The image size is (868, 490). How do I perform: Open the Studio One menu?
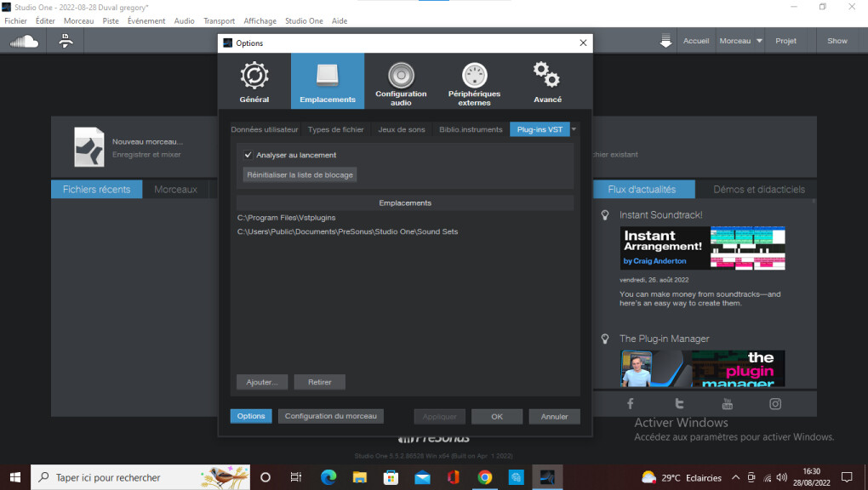304,21
